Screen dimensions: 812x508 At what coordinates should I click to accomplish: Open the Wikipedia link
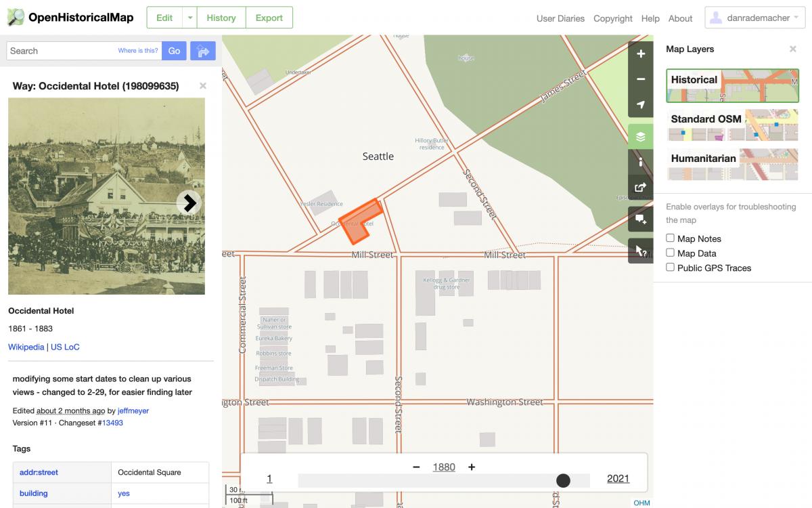click(26, 347)
